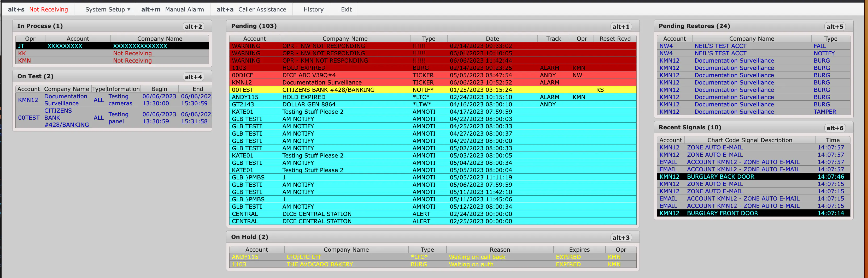Image resolution: width=868 pixels, height=278 pixels.
Task: Select the JT operator row in In Process
Action: [112, 46]
